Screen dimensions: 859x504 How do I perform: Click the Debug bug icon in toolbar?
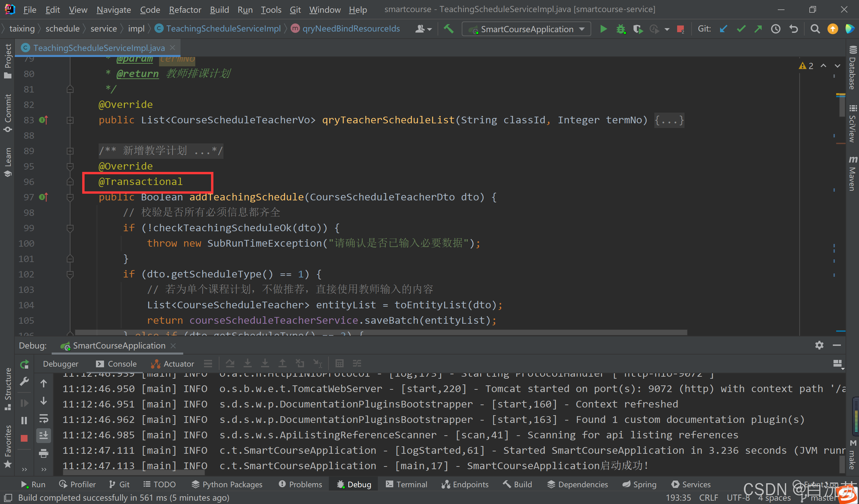tap(621, 29)
